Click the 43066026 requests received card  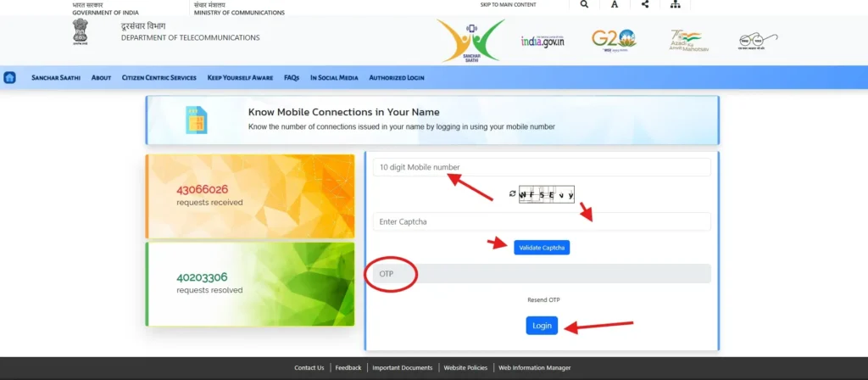pyautogui.click(x=250, y=196)
